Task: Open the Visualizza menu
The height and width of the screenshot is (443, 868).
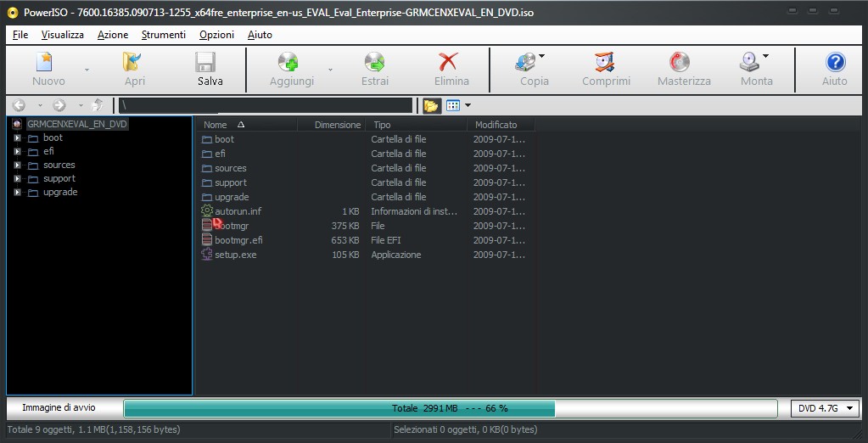Action: click(63, 34)
